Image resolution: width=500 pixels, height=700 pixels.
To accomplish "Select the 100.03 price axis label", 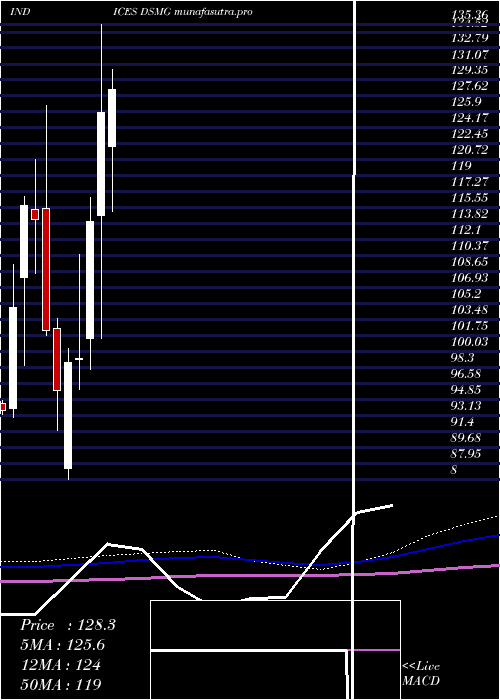I will pyautogui.click(x=469, y=342).
